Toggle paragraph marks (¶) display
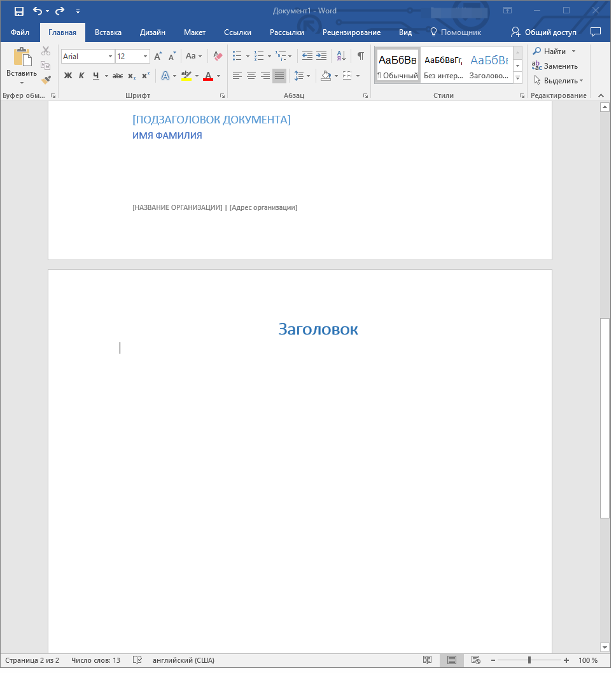 coord(361,56)
